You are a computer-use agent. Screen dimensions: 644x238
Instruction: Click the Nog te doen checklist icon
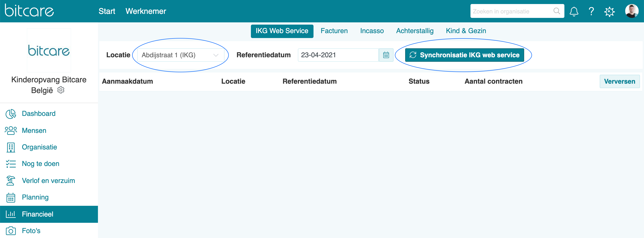tap(11, 164)
